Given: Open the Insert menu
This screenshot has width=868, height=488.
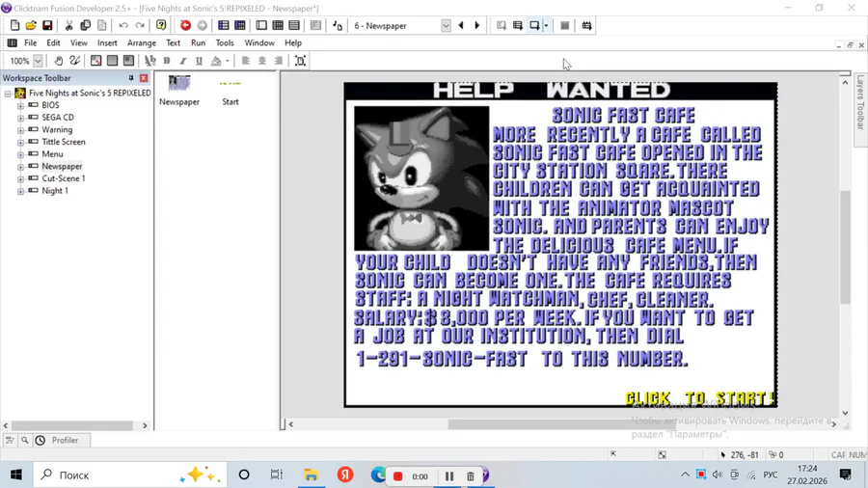Looking at the screenshot, I should [x=107, y=42].
